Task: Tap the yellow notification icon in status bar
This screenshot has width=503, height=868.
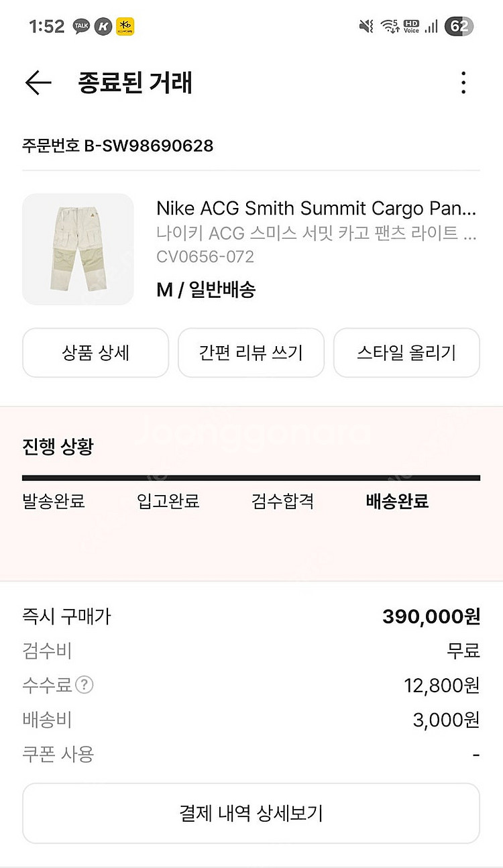Action: coord(125,27)
